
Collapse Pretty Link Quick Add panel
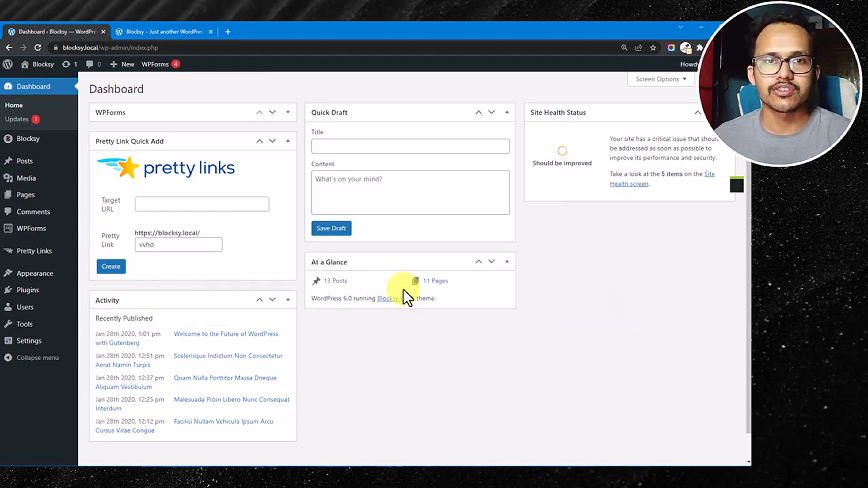click(288, 141)
